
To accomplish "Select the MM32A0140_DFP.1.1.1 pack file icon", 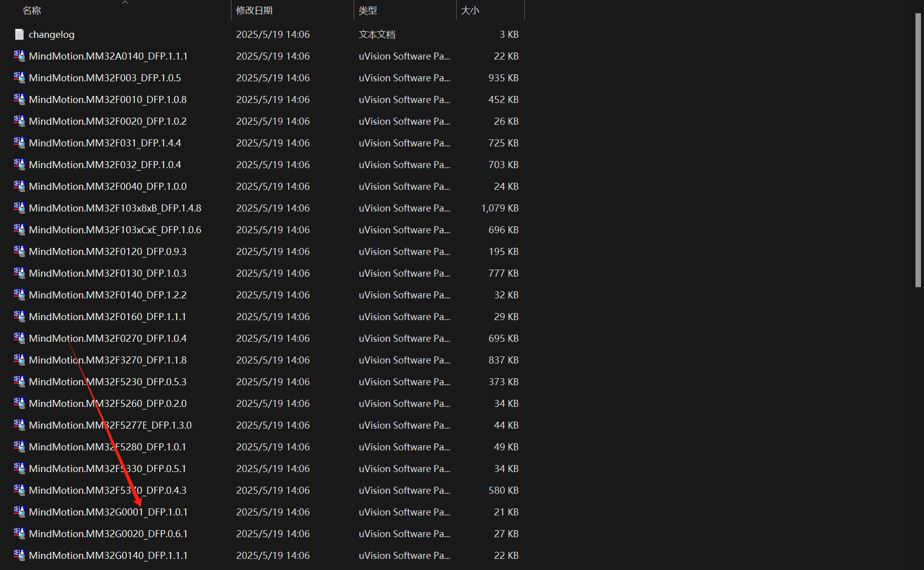I will (19, 56).
